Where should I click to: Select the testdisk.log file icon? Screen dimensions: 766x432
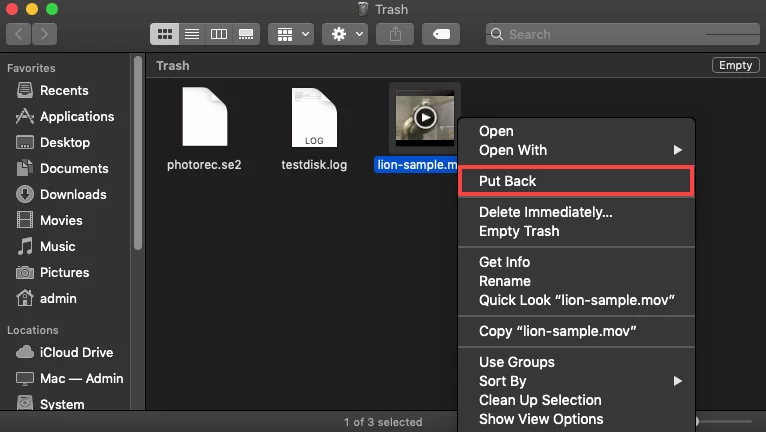coord(314,117)
